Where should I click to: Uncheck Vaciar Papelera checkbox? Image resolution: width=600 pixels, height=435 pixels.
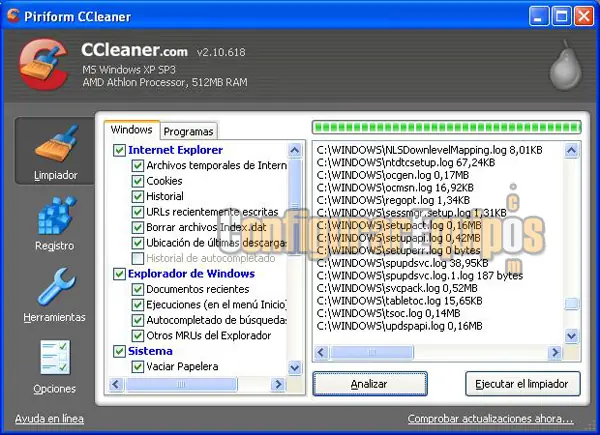[137, 367]
